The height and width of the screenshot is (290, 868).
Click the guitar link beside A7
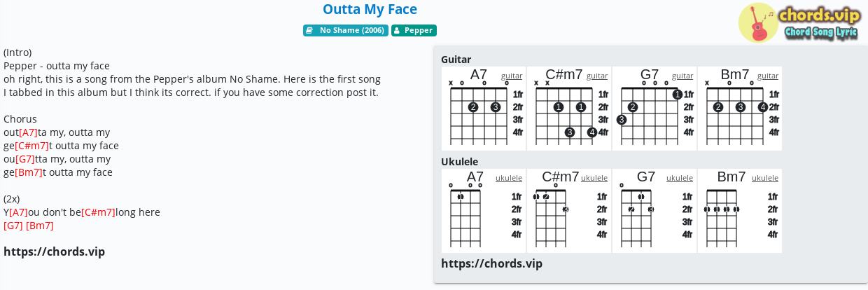[512, 76]
